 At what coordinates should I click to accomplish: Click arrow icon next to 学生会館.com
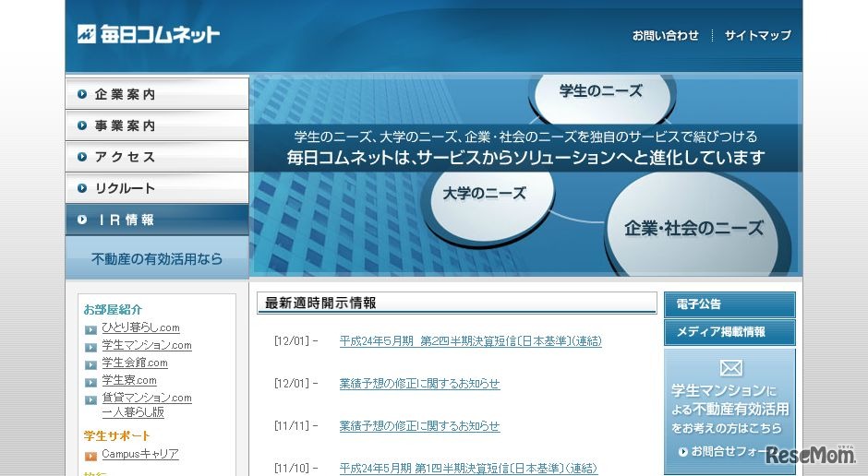tap(90, 365)
